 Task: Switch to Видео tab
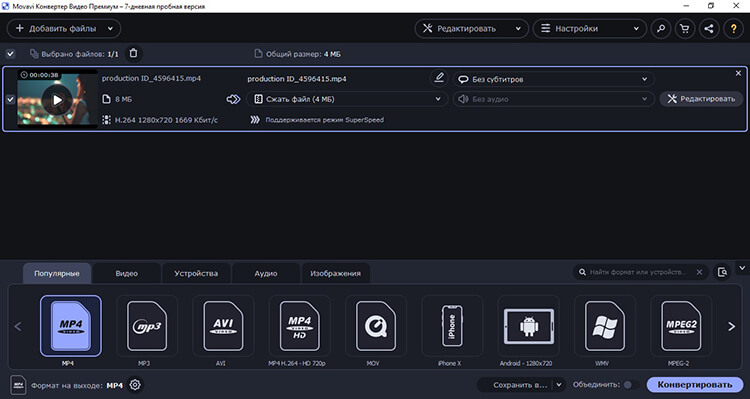[x=127, y=274]
